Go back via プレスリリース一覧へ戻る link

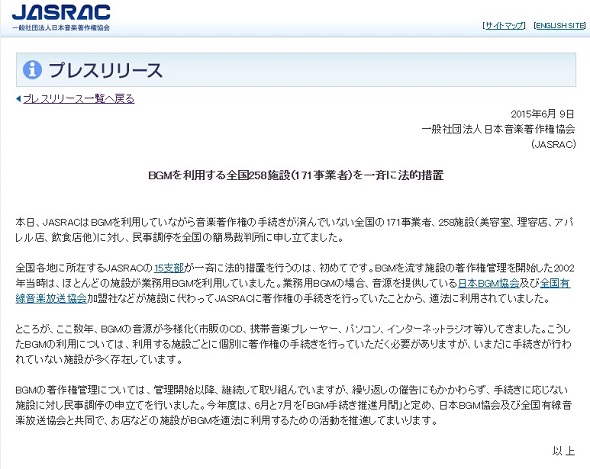[79, 99]
